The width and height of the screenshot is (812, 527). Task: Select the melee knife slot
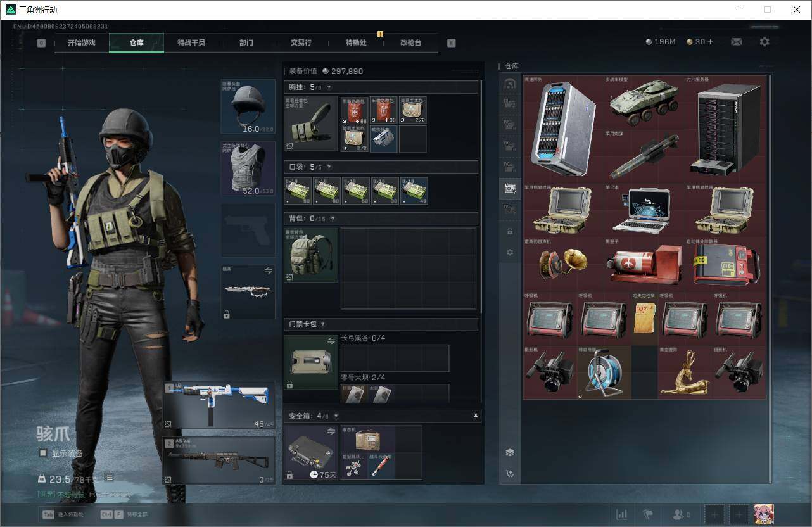(x=248, y=292)
